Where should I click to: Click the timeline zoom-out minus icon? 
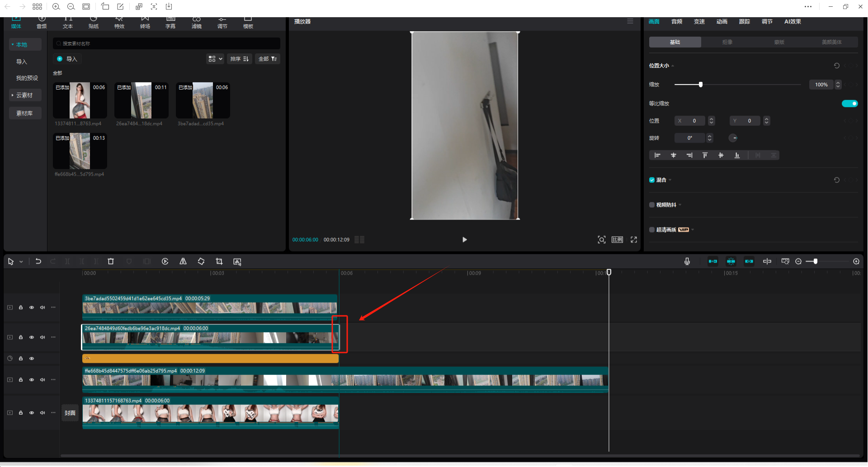[x=798, y=262]
